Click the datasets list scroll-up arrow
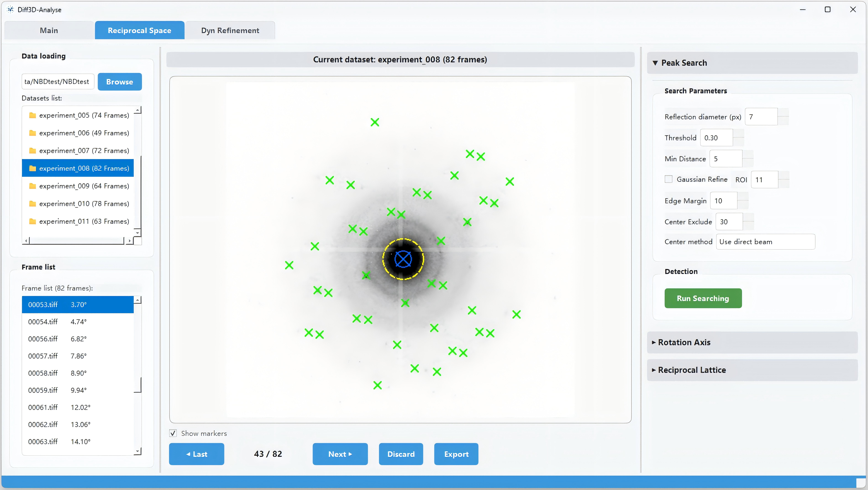The image size is (868, 490). 137,110
